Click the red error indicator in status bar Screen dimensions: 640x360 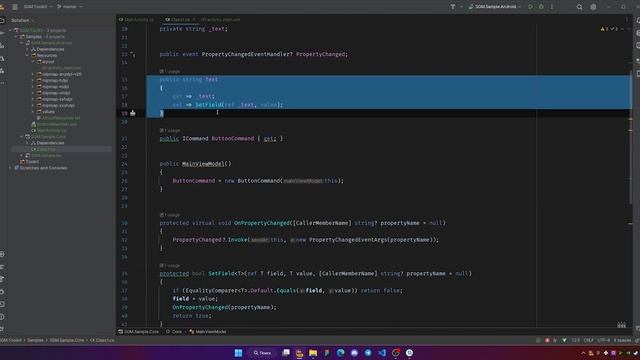[x=547, y=340]
